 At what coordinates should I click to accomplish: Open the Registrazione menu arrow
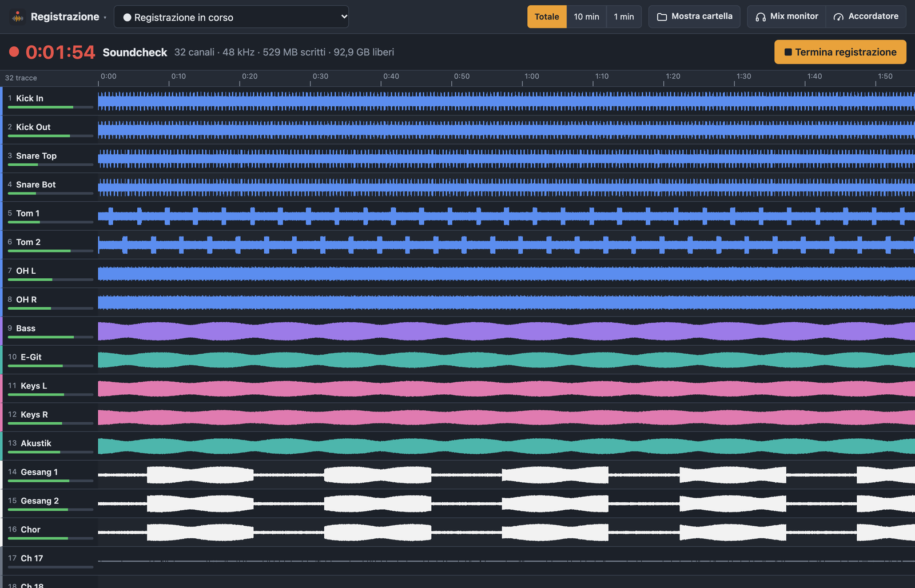(105, 18)
